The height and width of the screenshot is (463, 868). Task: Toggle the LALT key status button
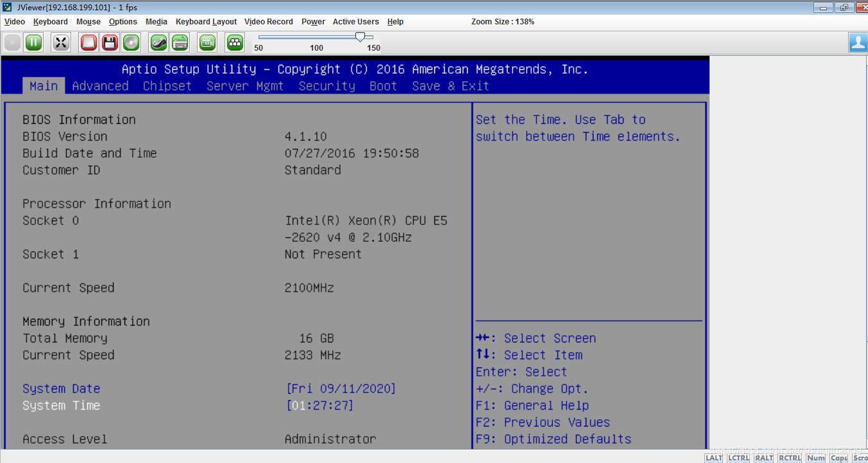click(714, 458)
